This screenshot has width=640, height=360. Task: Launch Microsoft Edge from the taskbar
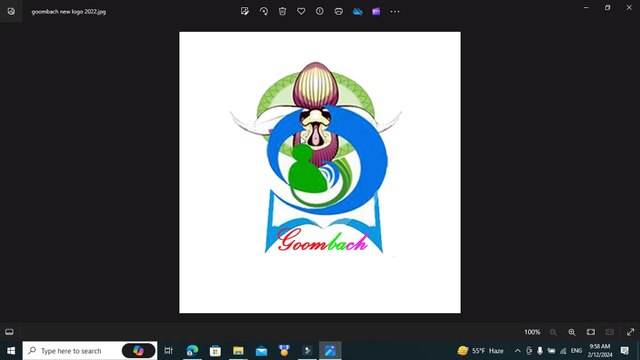click(192, 351)
